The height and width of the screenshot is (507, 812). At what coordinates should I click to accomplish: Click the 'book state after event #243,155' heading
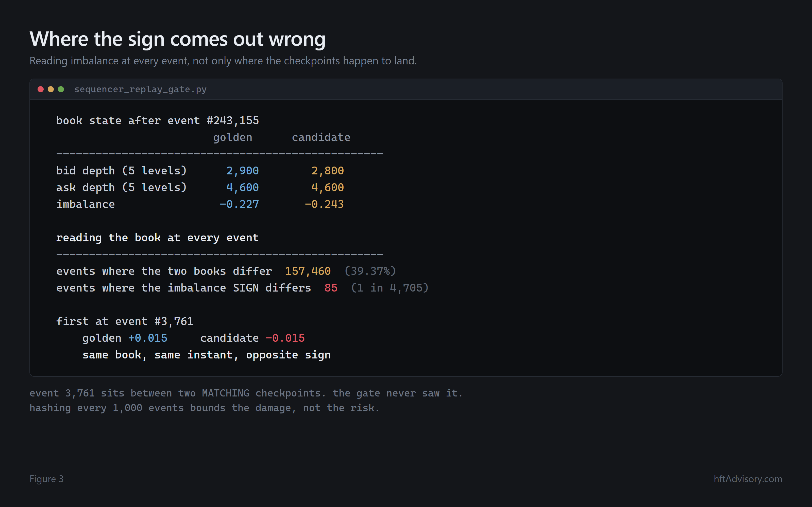(x=157, y=120)
